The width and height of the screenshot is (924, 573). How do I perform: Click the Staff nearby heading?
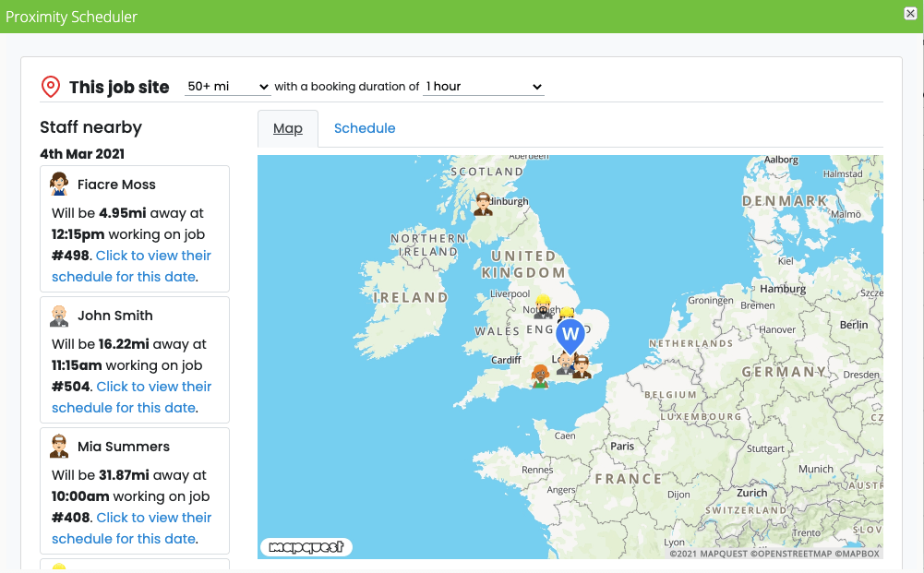[90, 127]
